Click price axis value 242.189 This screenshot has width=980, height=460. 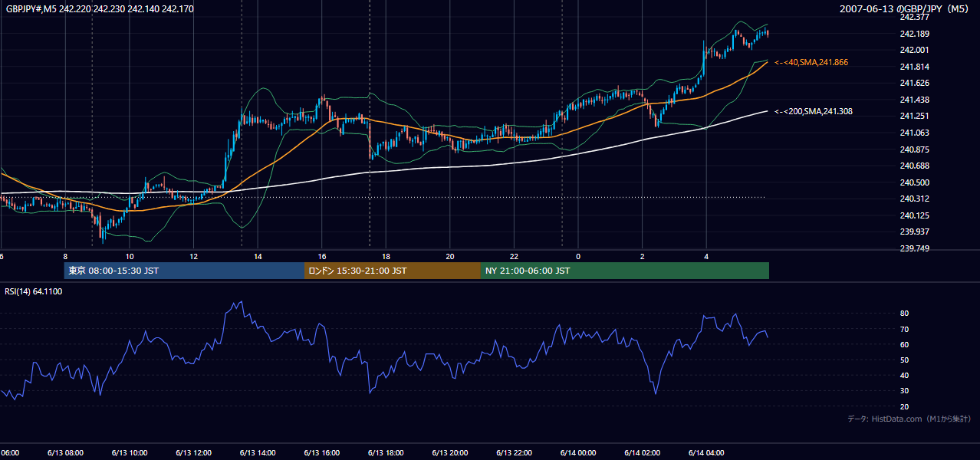click(914, 34)
